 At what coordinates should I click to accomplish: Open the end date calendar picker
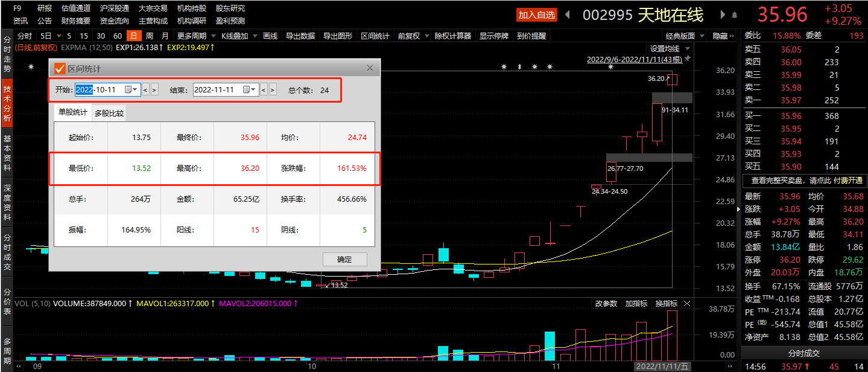(x=249, y=90)
